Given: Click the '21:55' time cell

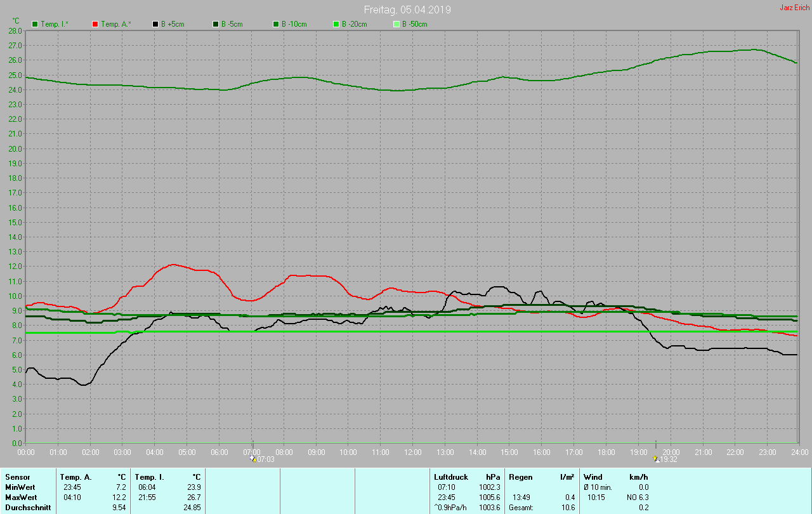Looking at the screenshot, I should coord(147,497).
